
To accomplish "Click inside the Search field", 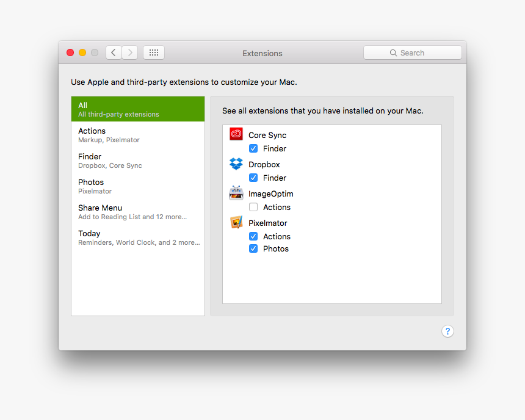I will tap(413, 52).
